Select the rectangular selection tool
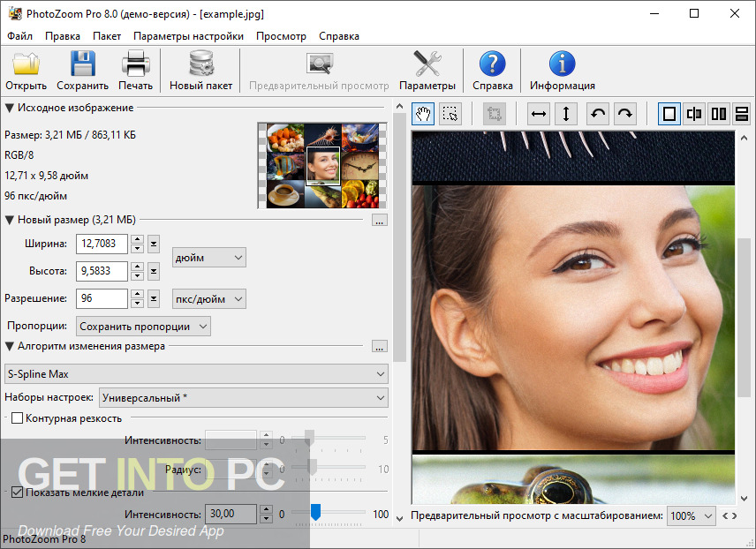 click(x=450, y=114)
